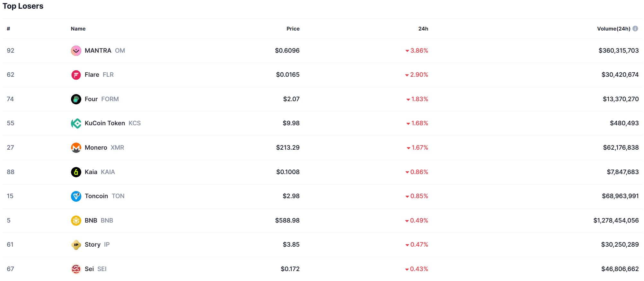
Task: Sort by the # rank column header
Action: coord(8,29)
